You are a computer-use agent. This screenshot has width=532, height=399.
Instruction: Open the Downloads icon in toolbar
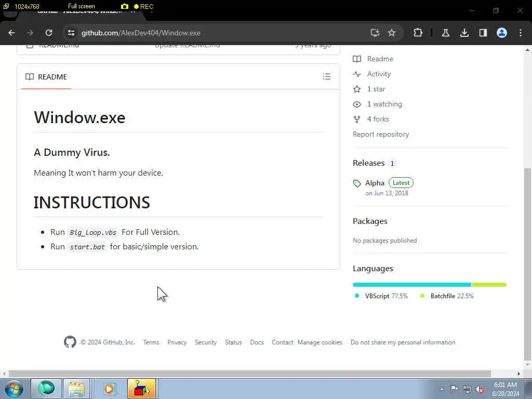click(464, 33)
